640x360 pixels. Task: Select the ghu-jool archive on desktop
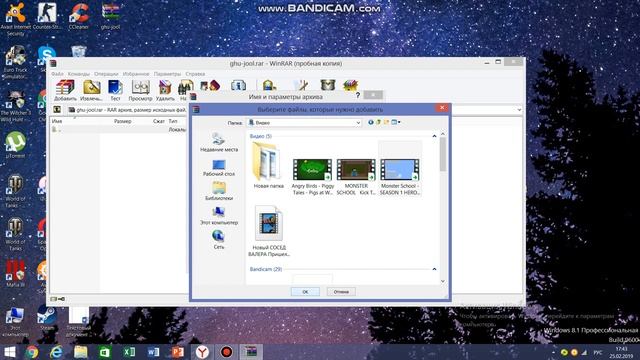(111, 16)
